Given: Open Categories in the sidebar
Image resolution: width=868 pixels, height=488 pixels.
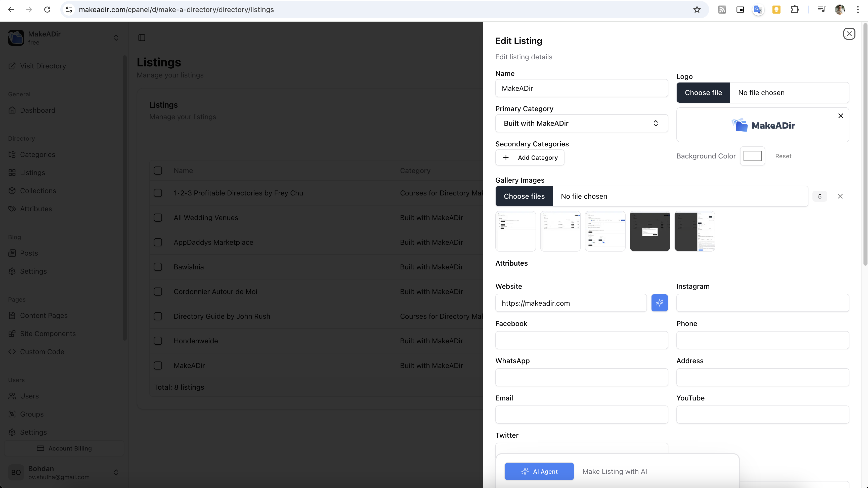Looking at the screenshot, I should [37, 154].
